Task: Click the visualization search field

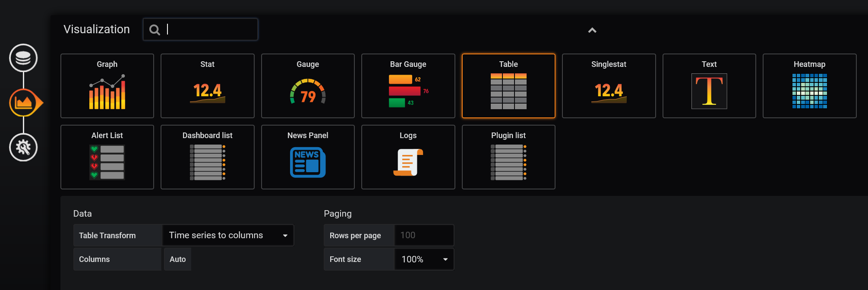Action: click(x=201, y=29)
